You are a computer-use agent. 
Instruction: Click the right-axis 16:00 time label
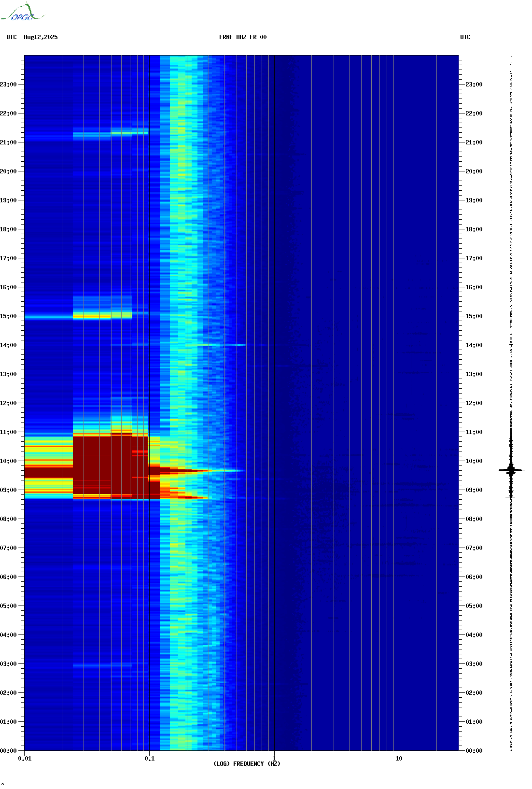(474, 287)
